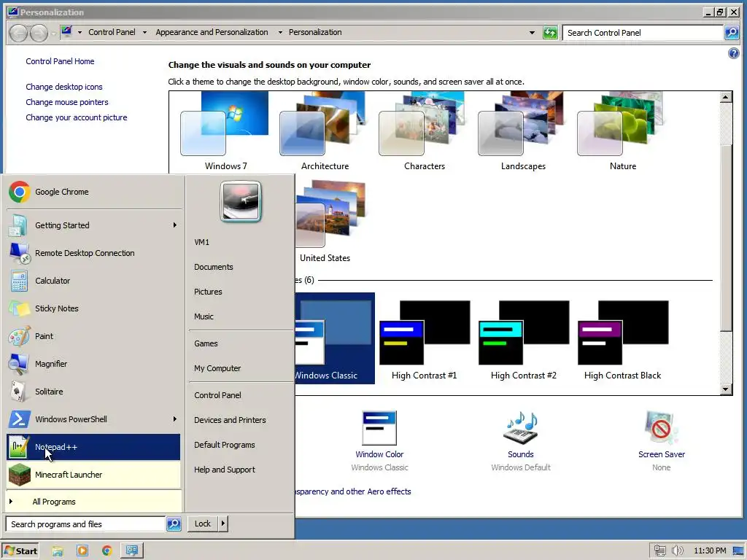Click Change desktop icons link
Screen dimensions: 747x560
64,87
